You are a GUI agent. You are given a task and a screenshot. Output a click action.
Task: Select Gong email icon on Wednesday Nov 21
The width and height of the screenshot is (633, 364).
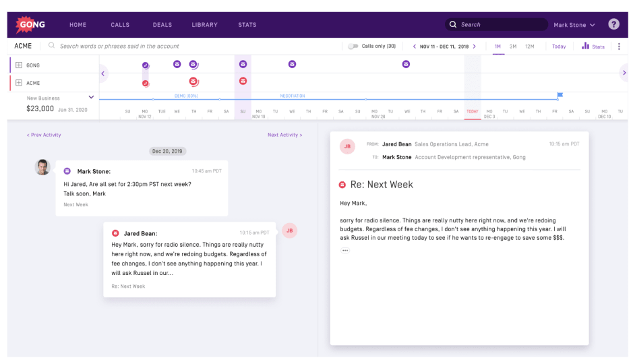click(292, 64)
